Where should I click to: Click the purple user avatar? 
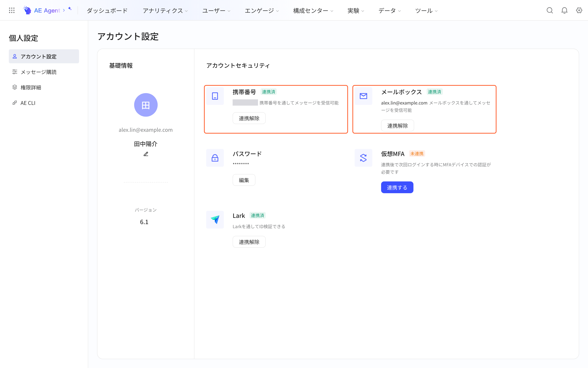tap(146, 105)
